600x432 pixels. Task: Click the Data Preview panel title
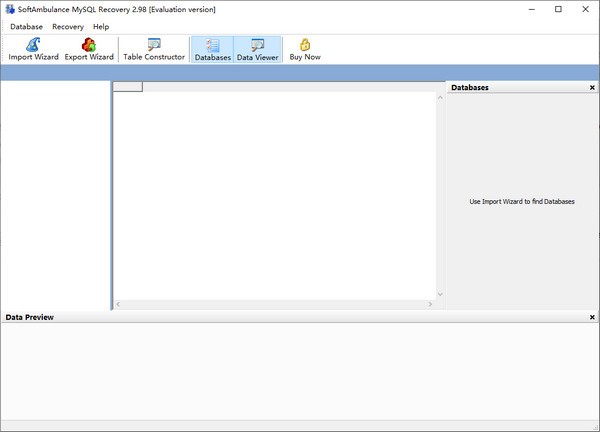coord(30,317)
